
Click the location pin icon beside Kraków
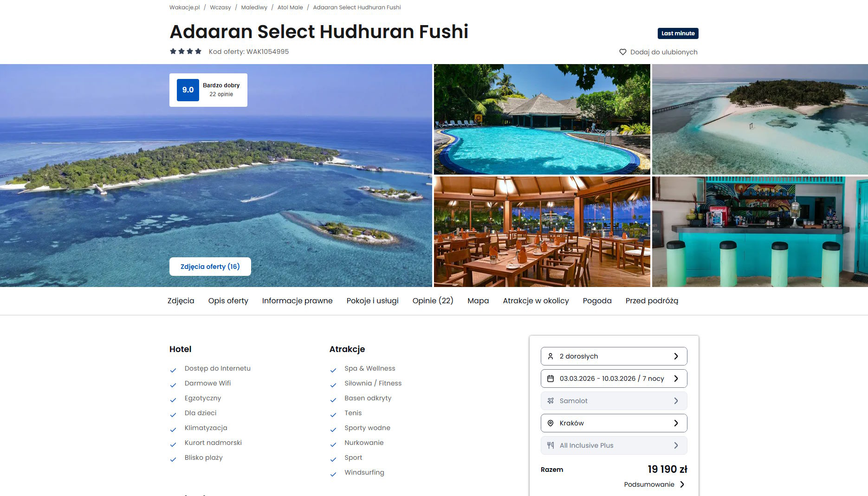pos(551,423)
